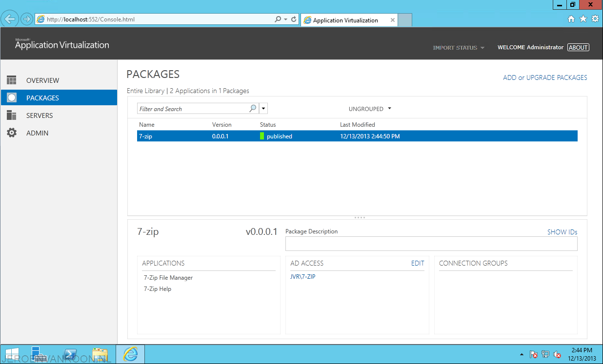Open the UNGROUPED grouping dropdown
The width and height of the screenshot is (603, 364).
(370, 109)
